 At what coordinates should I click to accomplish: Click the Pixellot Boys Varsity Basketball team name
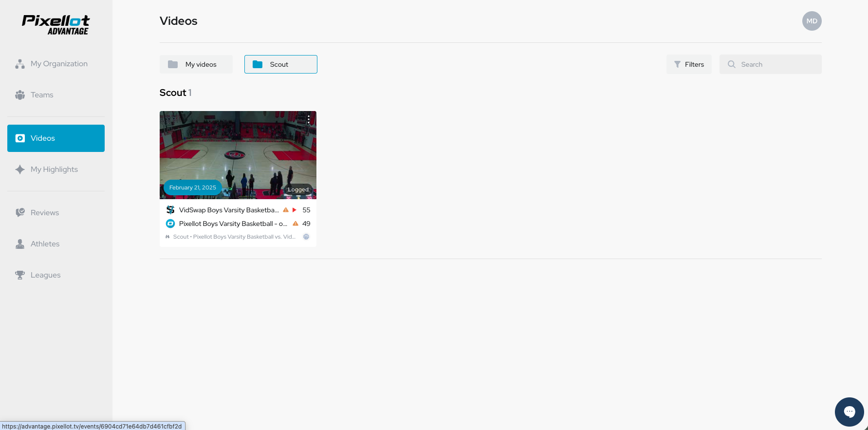pyautogui.click(x=233, y=224)
